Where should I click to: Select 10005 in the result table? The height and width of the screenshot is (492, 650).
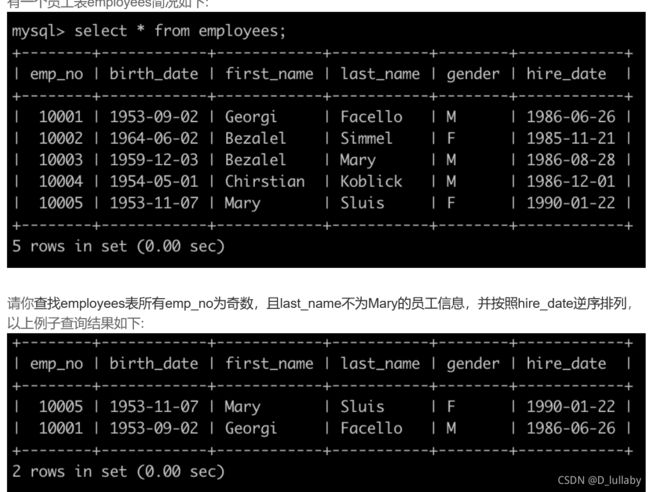point(61,406)
